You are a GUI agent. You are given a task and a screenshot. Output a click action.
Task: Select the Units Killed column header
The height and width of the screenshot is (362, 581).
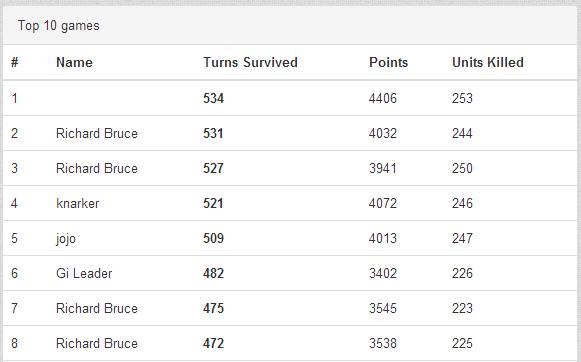(x=488, y=62)
